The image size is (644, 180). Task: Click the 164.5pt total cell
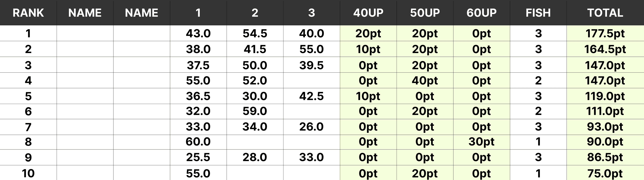[605, 49]
